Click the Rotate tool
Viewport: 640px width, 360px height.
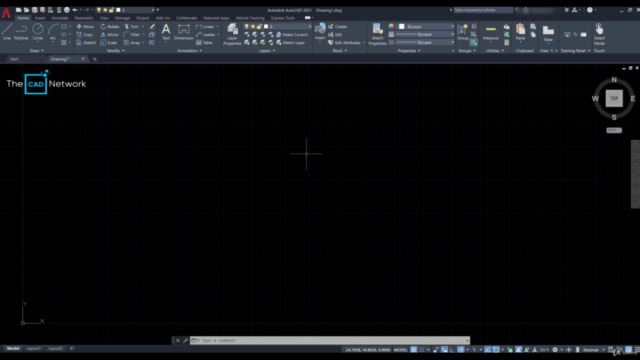pos(110,27)
